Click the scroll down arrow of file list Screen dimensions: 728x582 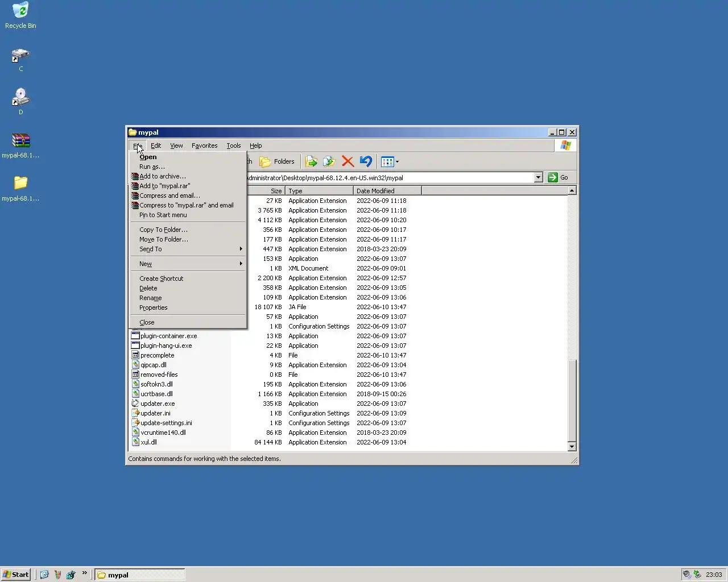(572, 447)
